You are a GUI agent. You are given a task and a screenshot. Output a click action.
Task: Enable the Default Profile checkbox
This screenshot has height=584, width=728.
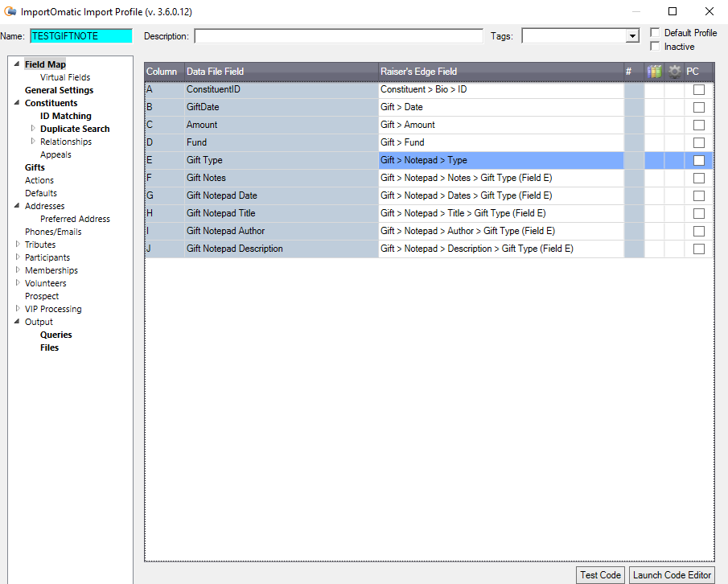tap(655, 33)
